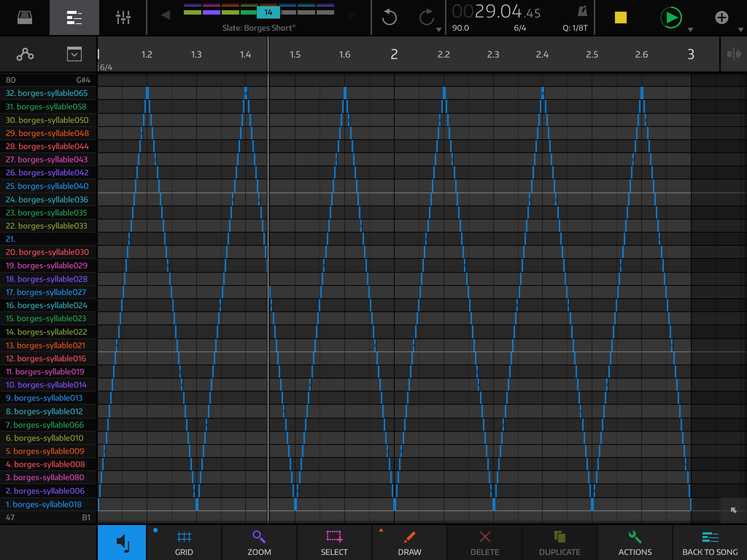The height and width of the screenshot is (560, 747).
Task: Click the 6/4 signature marker on ruler
Action: (x=106, y=67)
